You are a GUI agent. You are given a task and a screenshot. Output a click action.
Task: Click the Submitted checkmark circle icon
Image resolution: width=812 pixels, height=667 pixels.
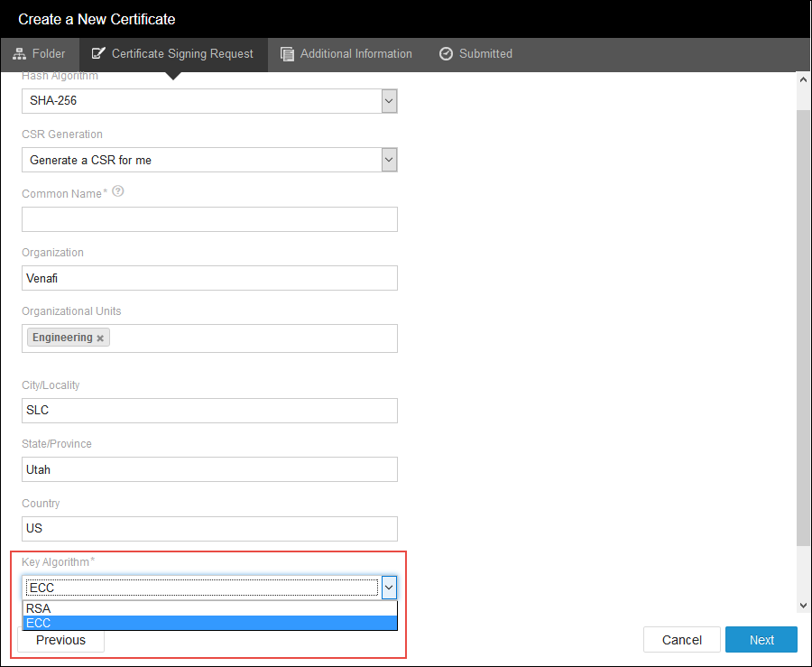click(446, 54)
